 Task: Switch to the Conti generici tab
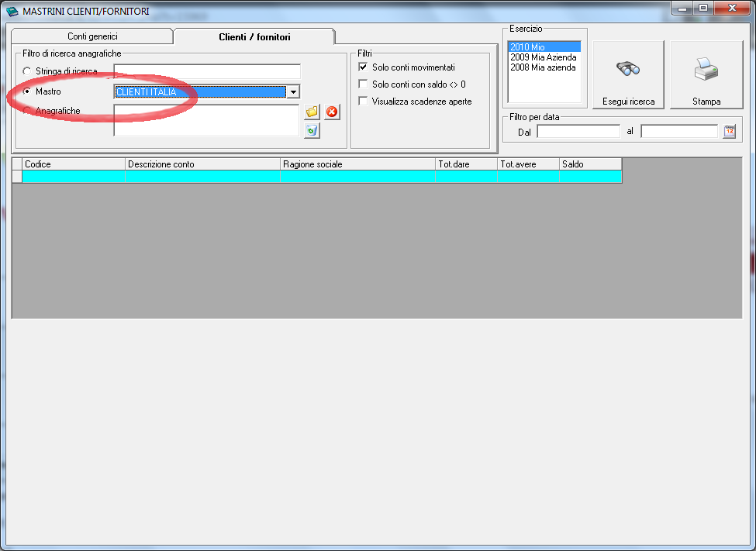[92, 36]
